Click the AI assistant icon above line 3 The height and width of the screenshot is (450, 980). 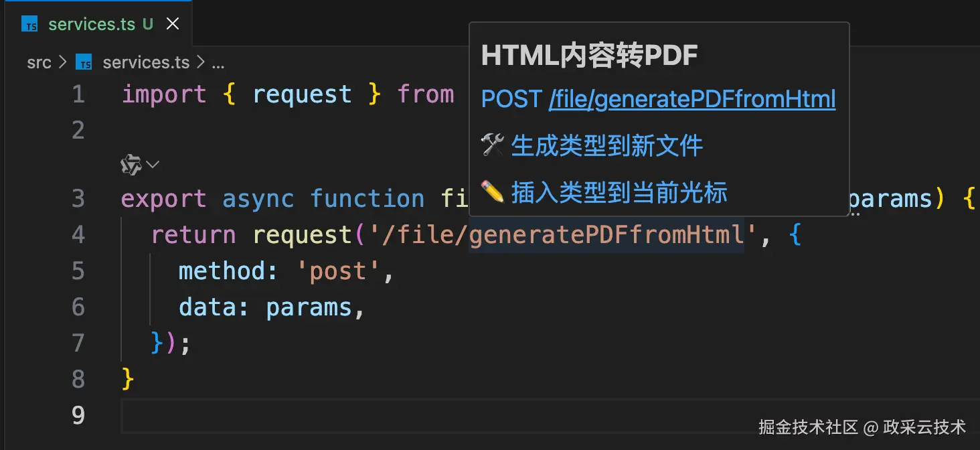click(131, 164)
